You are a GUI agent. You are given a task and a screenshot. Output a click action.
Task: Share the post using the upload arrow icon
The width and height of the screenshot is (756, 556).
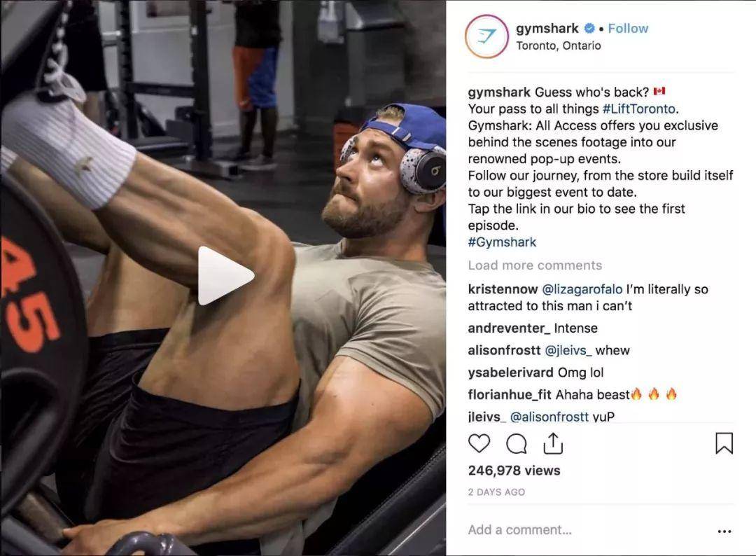pyautogui.click(x=553, y=443)
